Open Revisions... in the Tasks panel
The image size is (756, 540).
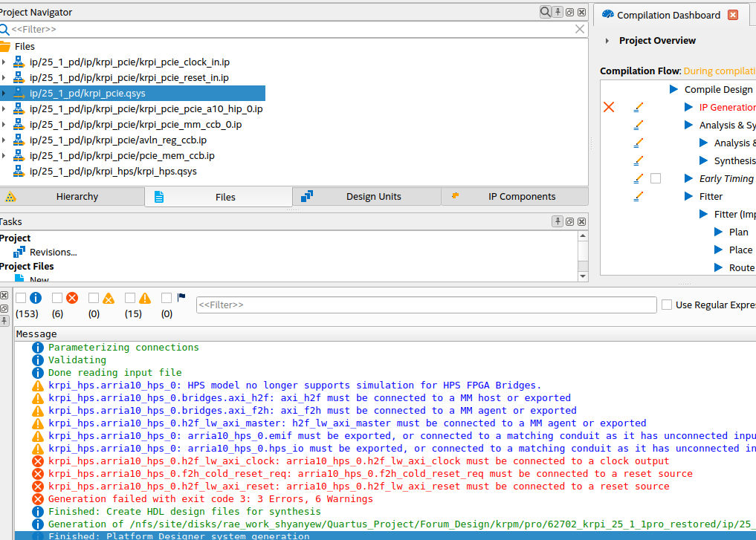tap(53, 253)
